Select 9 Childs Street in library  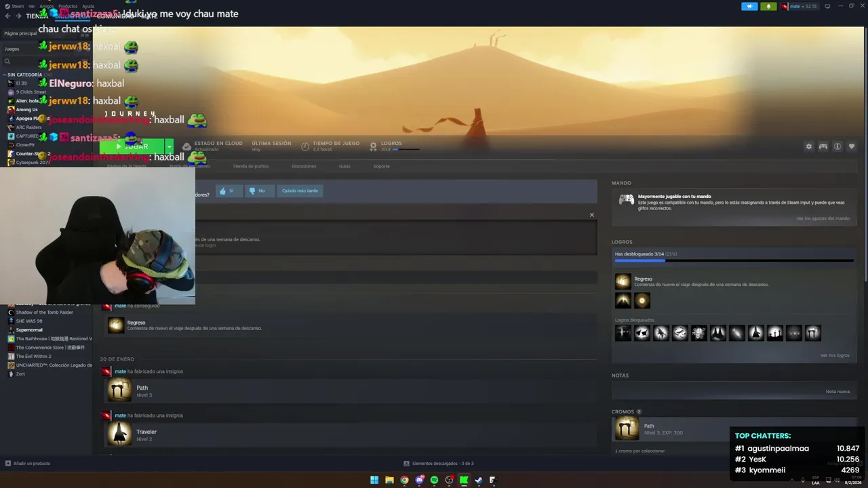click(31, 92)
